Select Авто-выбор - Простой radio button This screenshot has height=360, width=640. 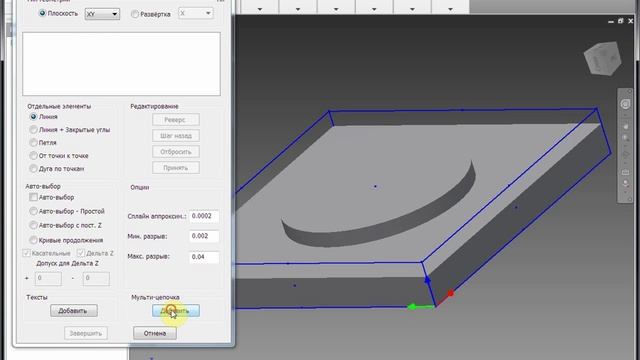pyautogui.click(x=33, y=211)
